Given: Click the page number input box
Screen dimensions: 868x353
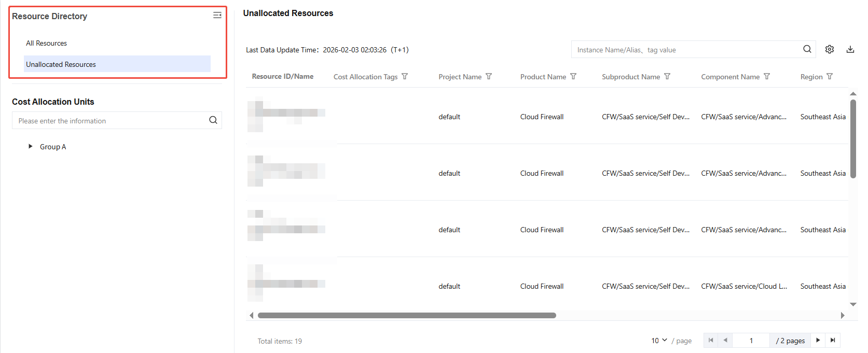Looking at the screenshot, I should [x=751, y=341].
